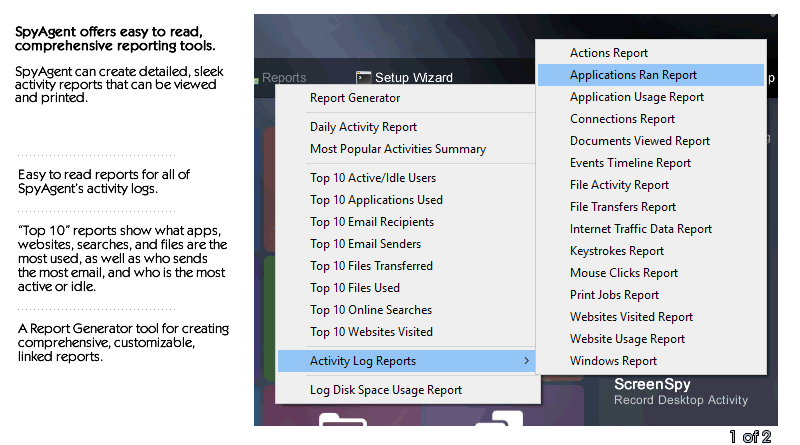Open File Transfers Report

(x=651, y=206)
